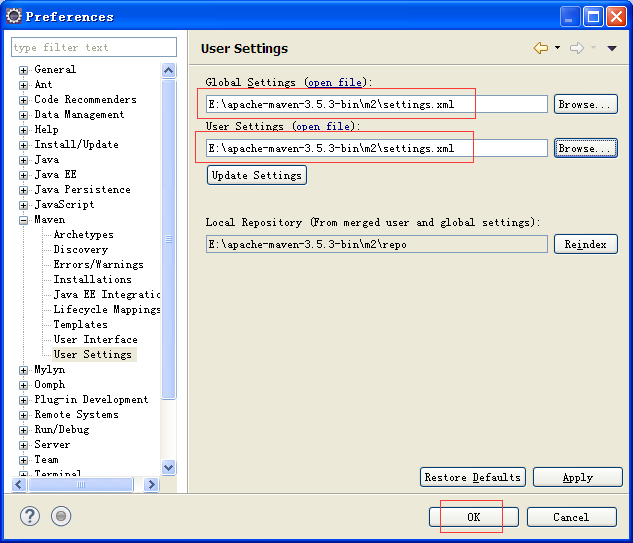Expand the Java Persistence node

tap(23, 190)
